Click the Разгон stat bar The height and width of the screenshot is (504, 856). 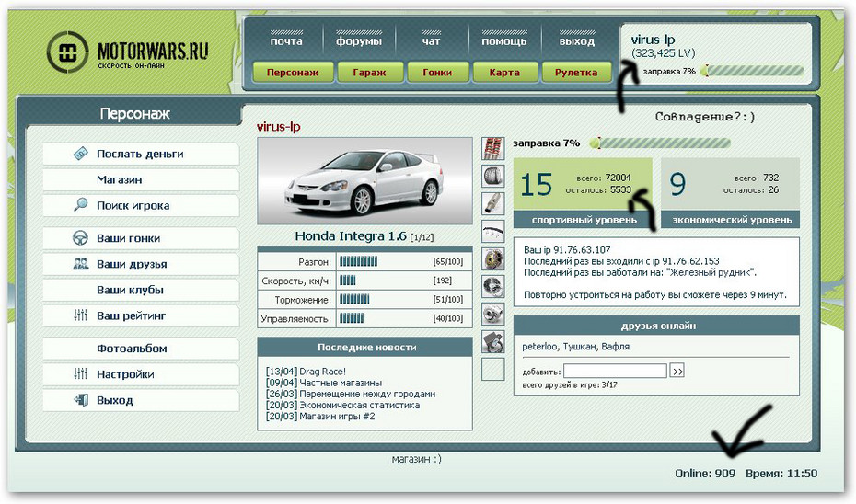pos(358,262)
